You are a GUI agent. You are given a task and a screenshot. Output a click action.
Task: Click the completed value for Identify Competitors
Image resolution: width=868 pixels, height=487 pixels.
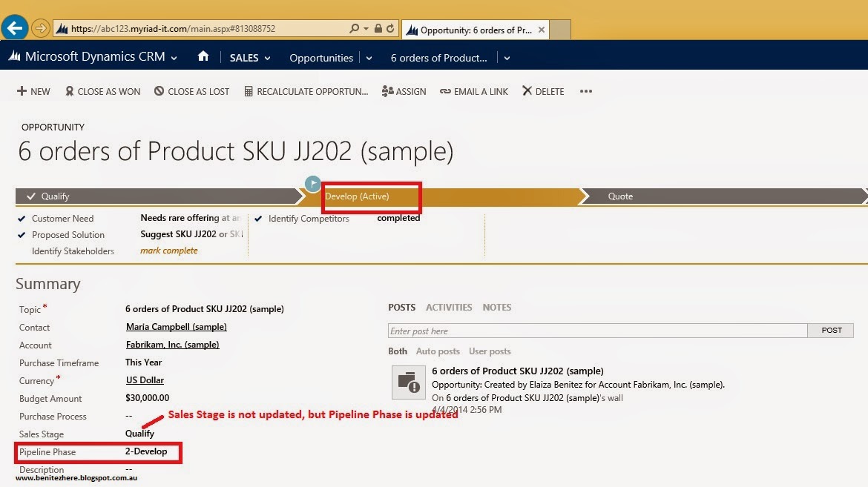[x=398, y=218]
